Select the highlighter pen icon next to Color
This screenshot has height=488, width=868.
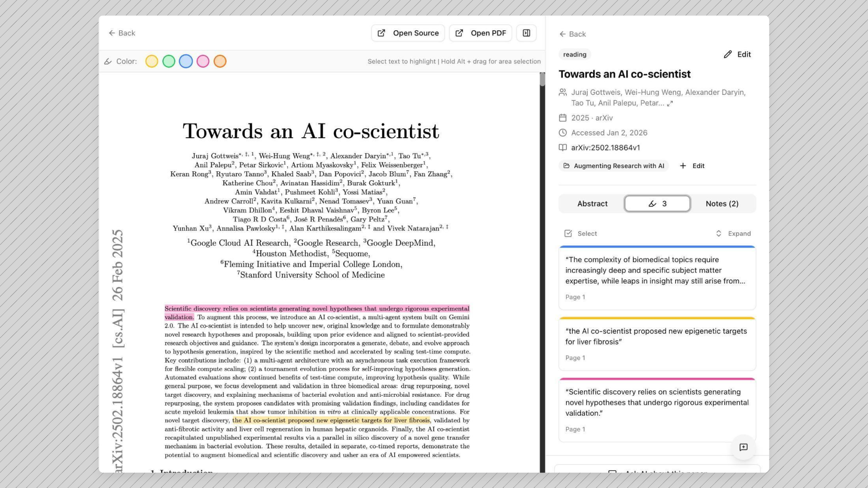[x=108, y=61]
